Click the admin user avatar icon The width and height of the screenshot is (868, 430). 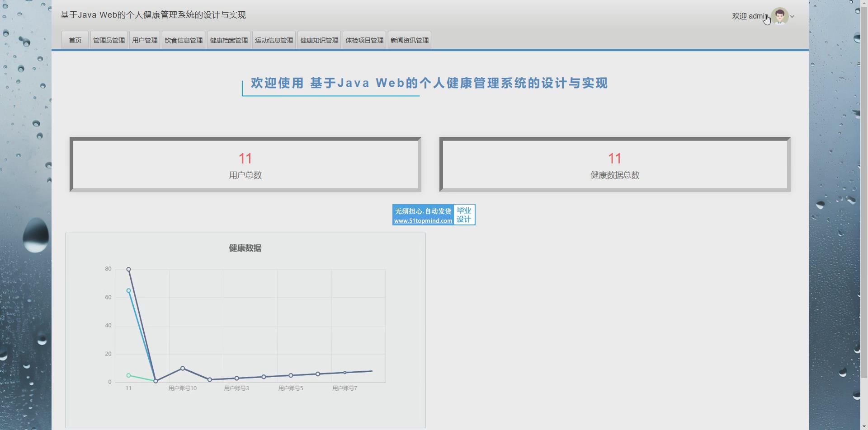point(779,16)
